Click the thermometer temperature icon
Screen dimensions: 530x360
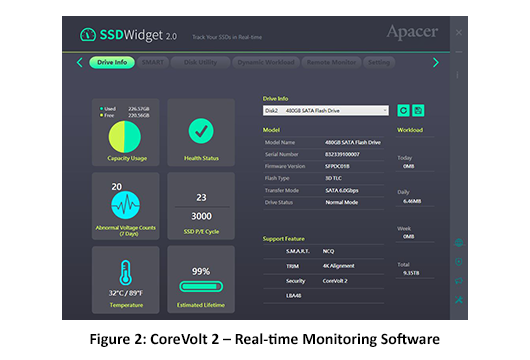point(125,273)
